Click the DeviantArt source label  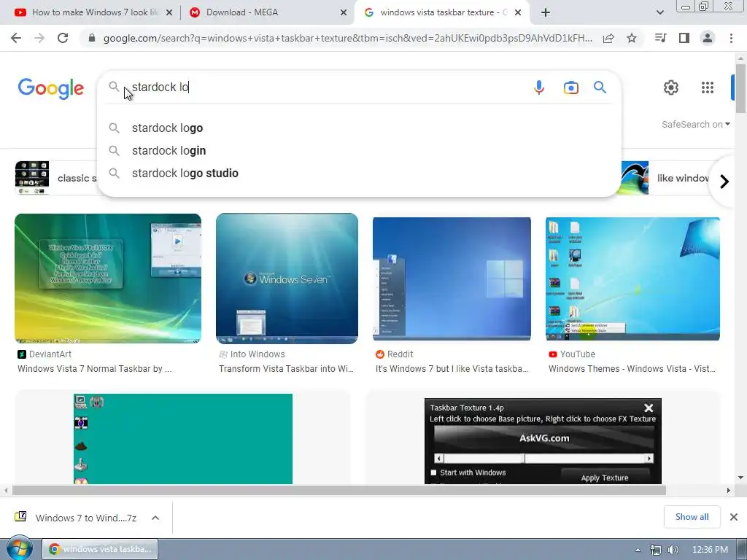coord(44,354)
